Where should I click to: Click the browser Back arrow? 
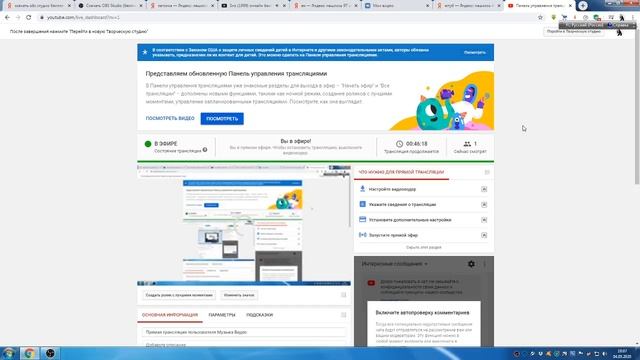[x=7, y=18]
